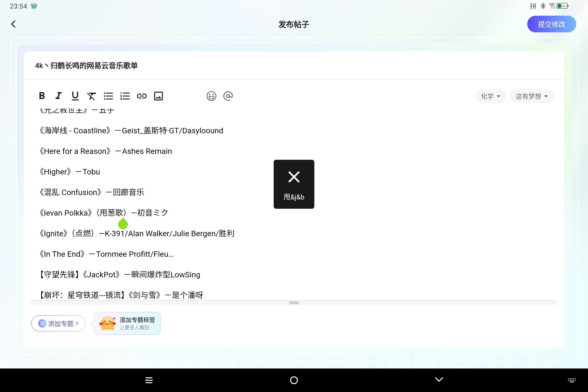The height and width of the screenshot is (392, 588).
Task: Click the 《Ievan Polkka》 line
Action: coord(103,213)
